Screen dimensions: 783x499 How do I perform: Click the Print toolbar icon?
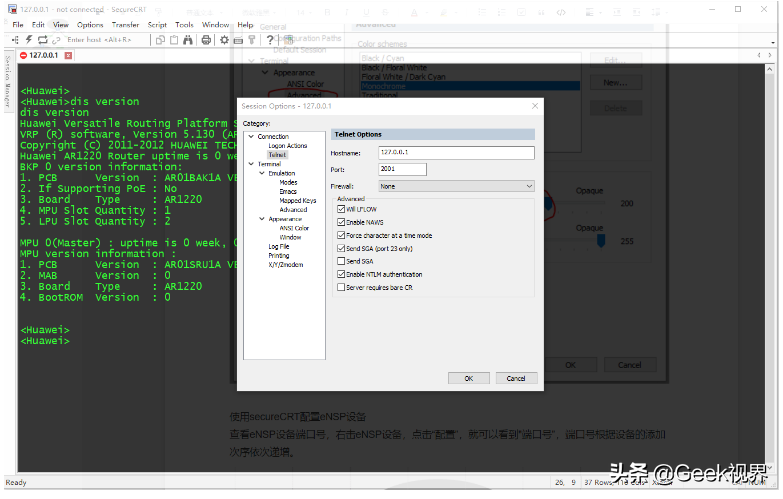point(207,40)
